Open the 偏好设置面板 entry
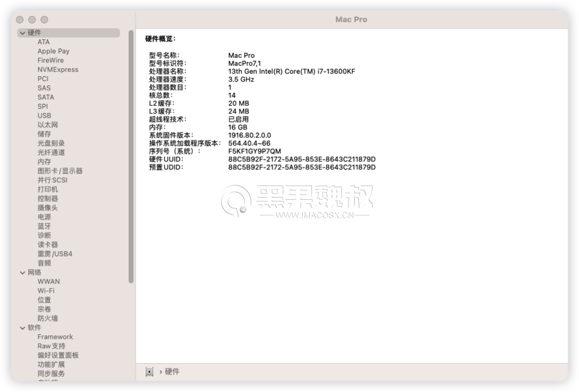Image resolution: width=579 pixels, height=392 pixels. pos(58,356)
